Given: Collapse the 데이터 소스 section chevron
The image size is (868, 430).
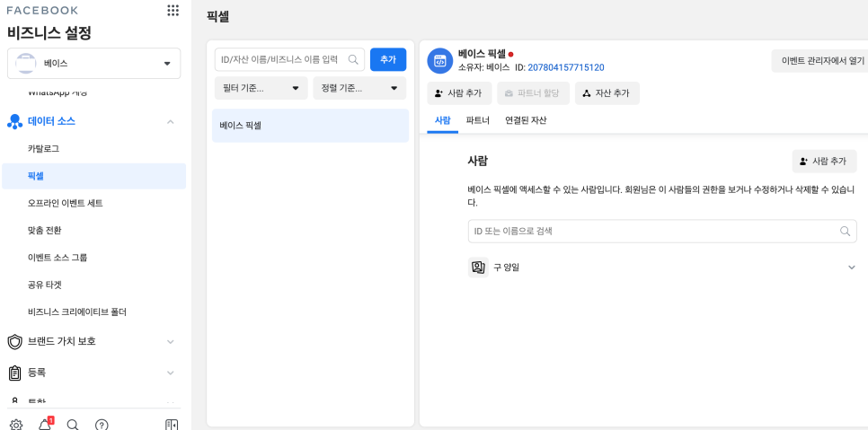Looking at the screenshot, I should click(171, 121).
